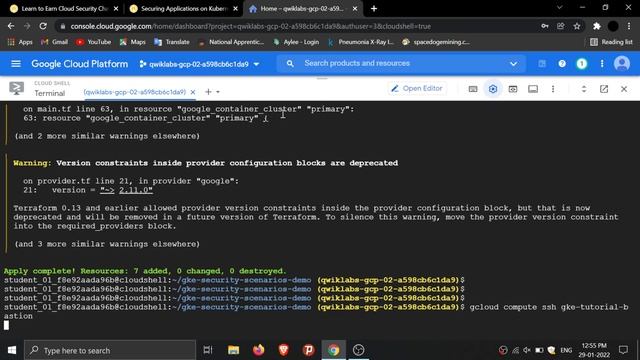
Task: Open the Google account avatar
Action: tap(622, 64)
